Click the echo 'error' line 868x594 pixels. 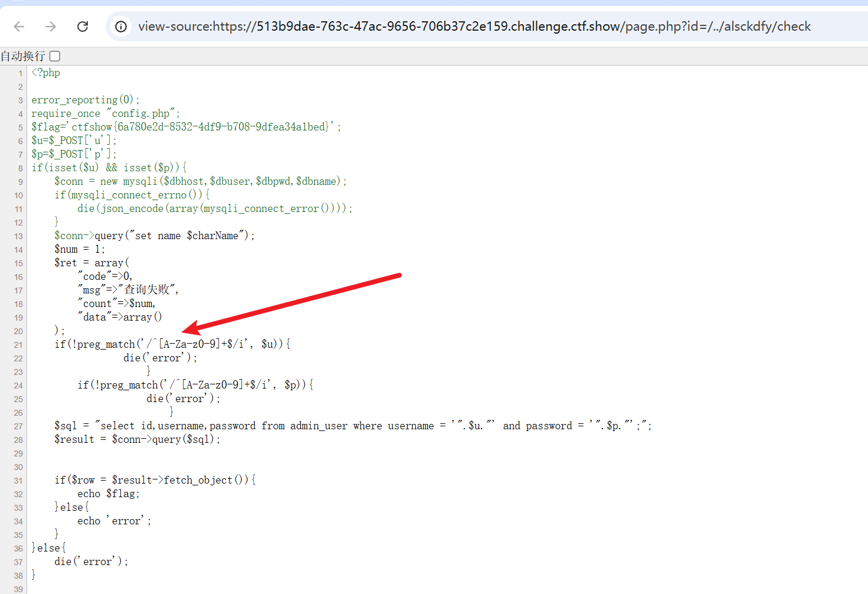tap(114, 521)
